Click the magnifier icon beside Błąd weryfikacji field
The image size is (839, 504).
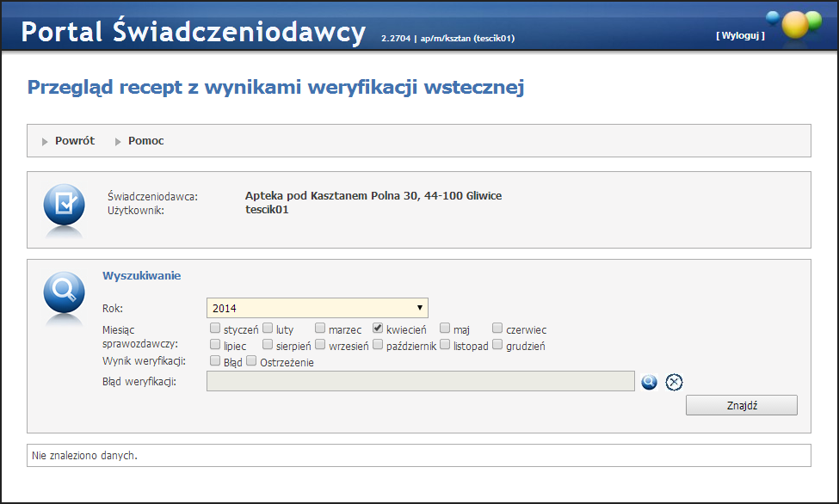(x=649, y=382)
